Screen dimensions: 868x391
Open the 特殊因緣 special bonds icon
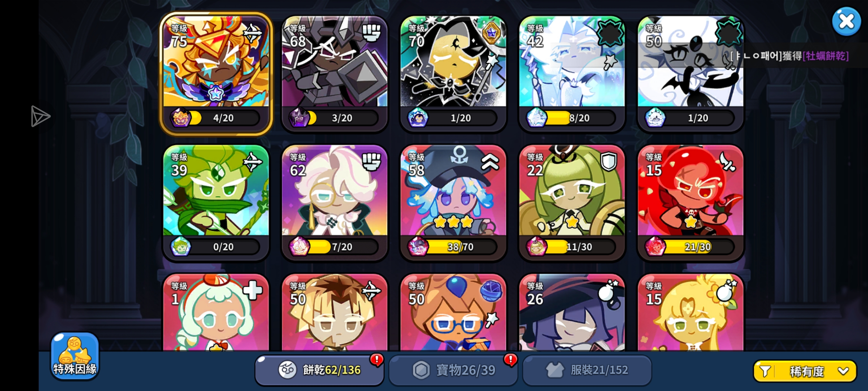[75, 356]
